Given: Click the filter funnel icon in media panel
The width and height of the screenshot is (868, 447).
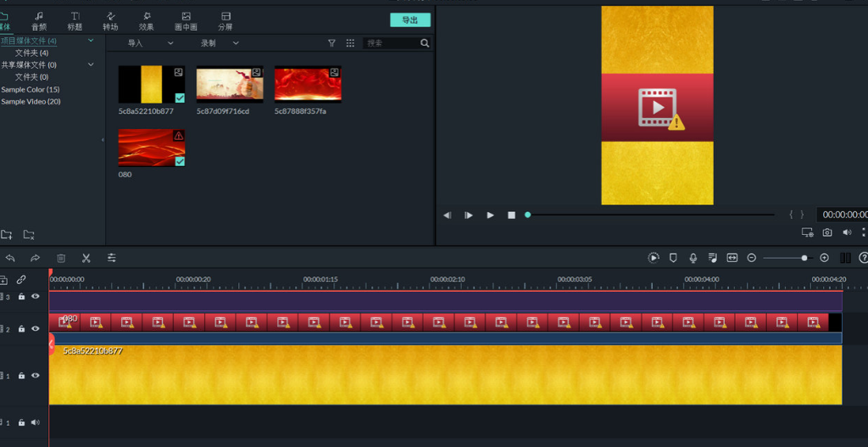Looking at the screenshot, I should pos(331,43).
